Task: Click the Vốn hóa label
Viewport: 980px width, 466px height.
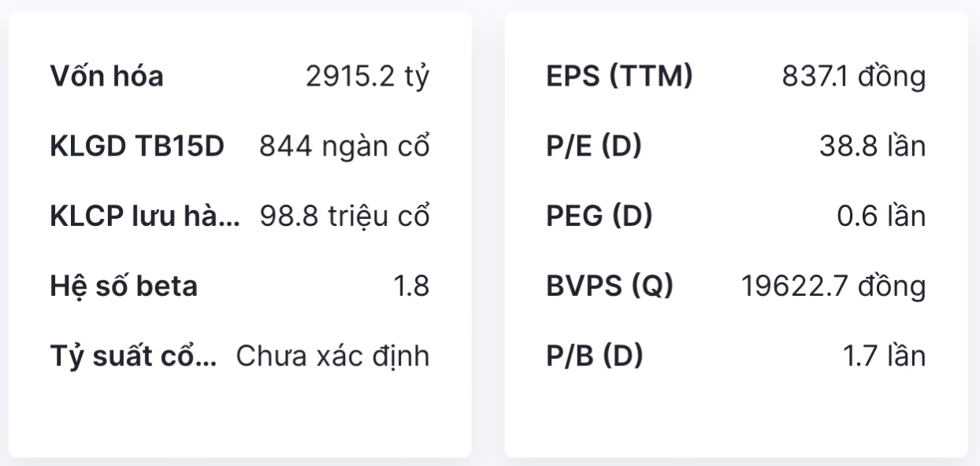Action: point(107,76)
